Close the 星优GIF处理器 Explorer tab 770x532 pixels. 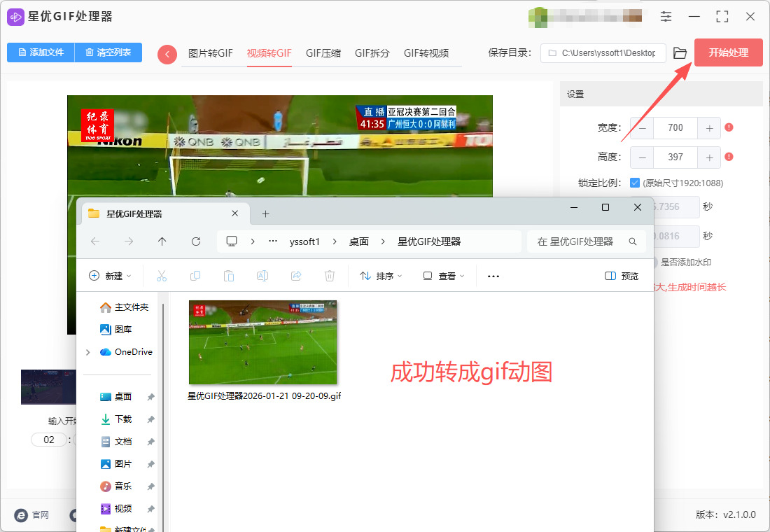tap(234, 213)
